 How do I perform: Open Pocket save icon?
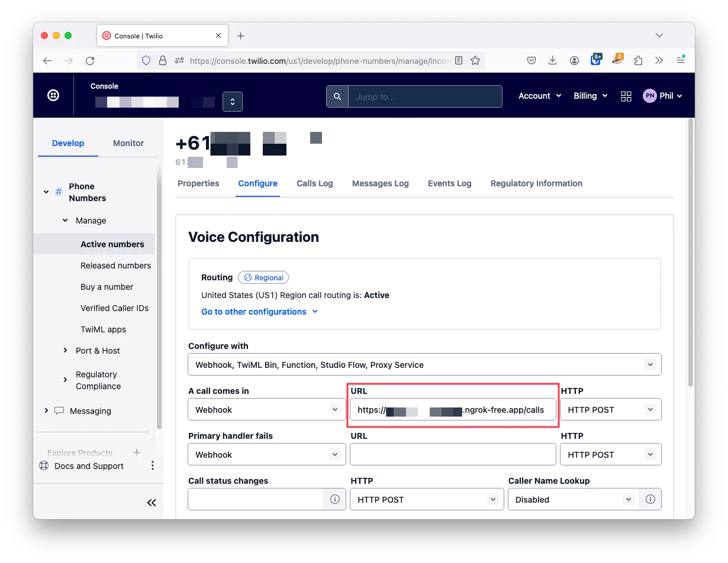pyautogui.click(x=531, y=60)
